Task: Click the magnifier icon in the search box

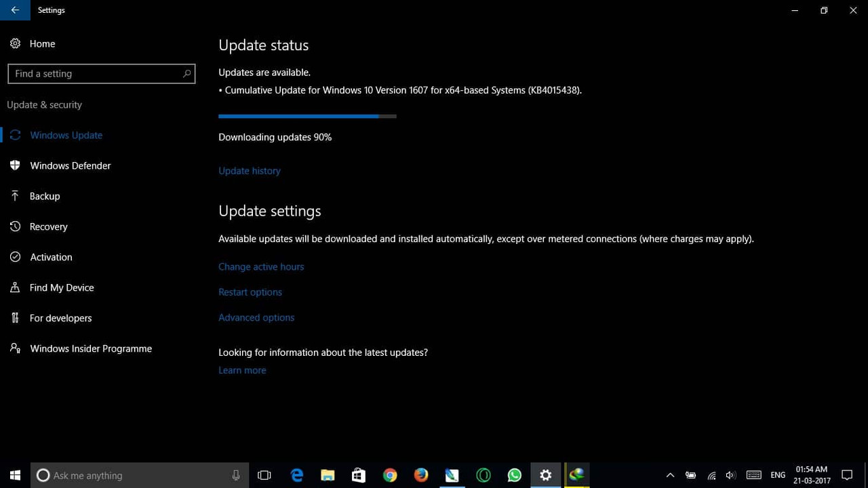Action: [186, 74]
